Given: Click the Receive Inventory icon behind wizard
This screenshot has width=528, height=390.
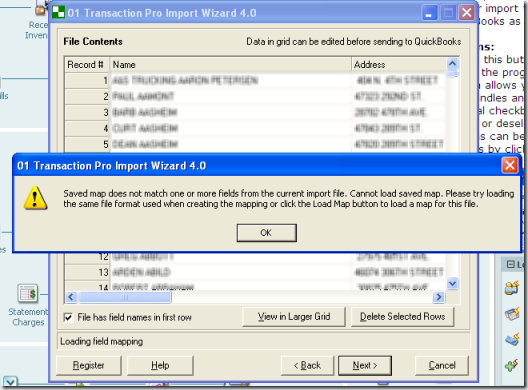Looking at the screenshot, I should coord(41,8).
